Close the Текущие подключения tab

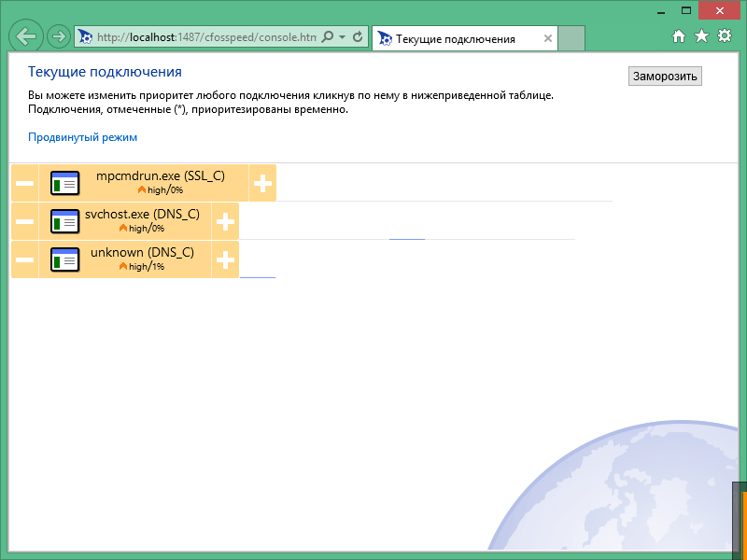click(x=547, y=39)
